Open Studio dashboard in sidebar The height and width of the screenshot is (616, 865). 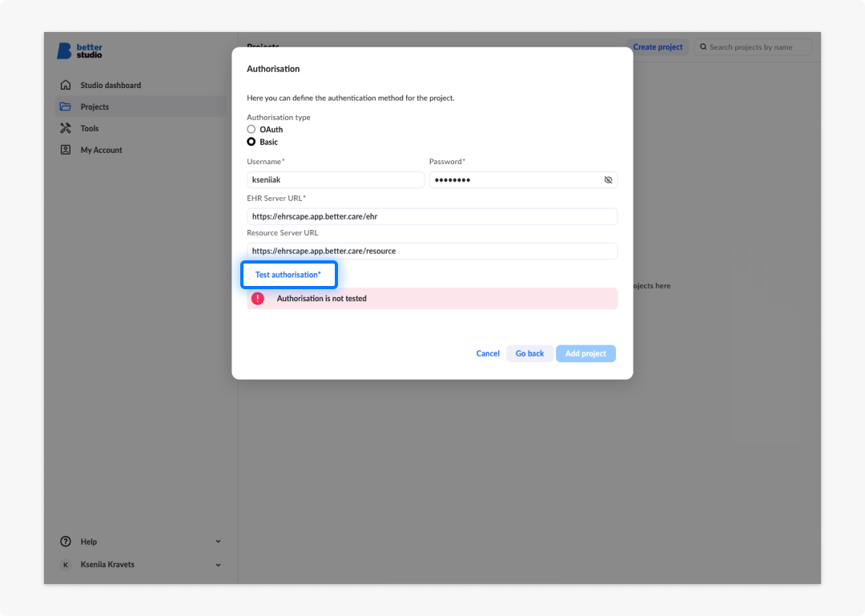coord(141,85)
